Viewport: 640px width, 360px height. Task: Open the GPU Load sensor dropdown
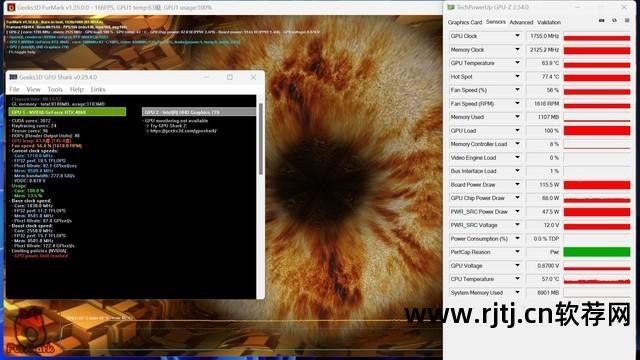[x=517, y=131]
